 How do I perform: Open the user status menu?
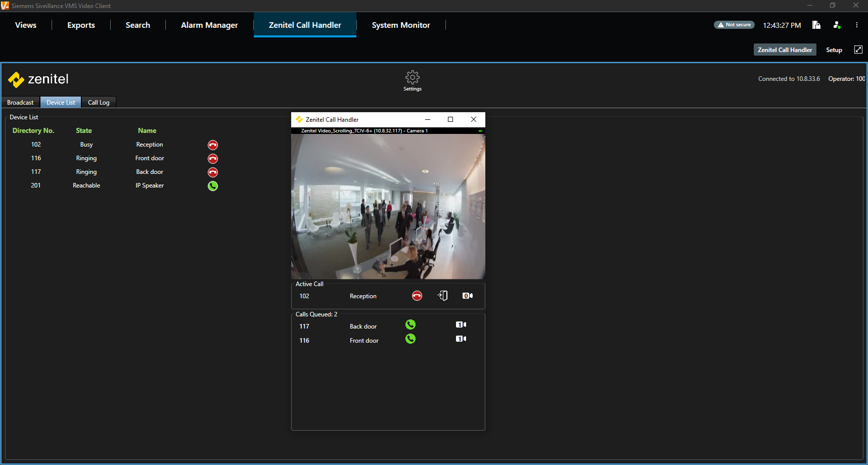tap(837, 25)
